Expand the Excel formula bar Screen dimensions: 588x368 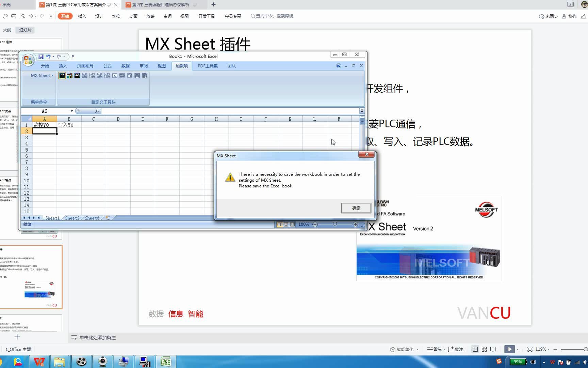coord(362,111)
